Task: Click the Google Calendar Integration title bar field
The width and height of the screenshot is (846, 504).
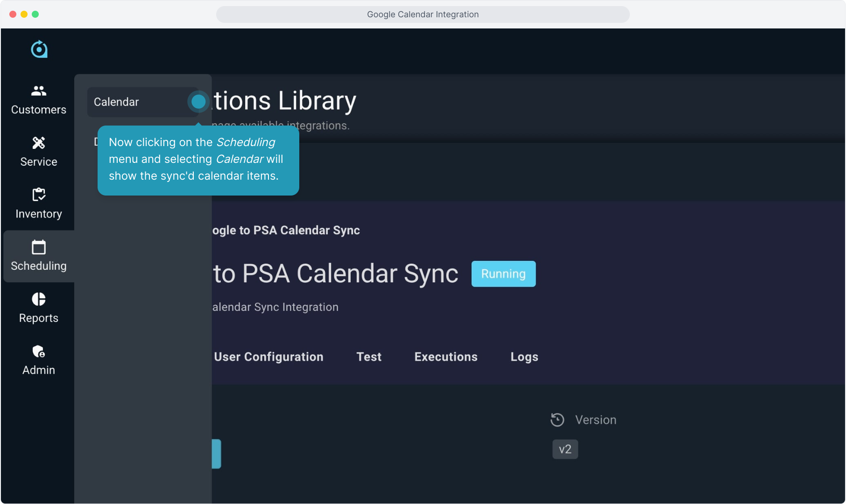Action: (423, 14)
